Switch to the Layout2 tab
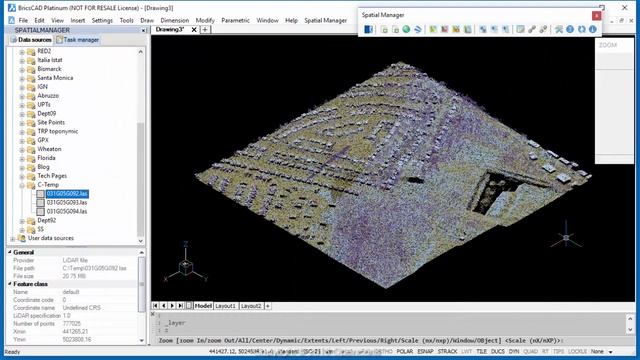Image resolution: width=640 pixels, height=360 pixels. coord(251,306)
